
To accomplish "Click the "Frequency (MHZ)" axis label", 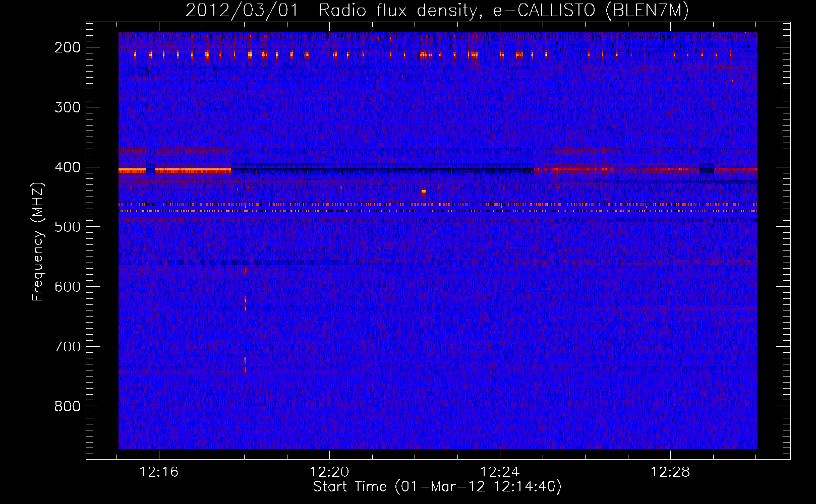I will click(x=38, y=241).
